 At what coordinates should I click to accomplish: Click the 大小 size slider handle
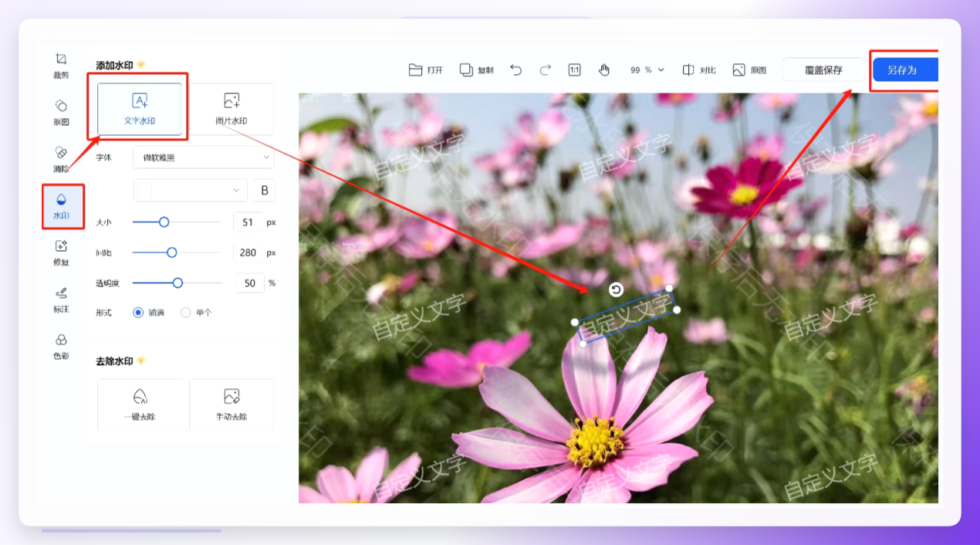pyautogui.click(x=164, y=222)
